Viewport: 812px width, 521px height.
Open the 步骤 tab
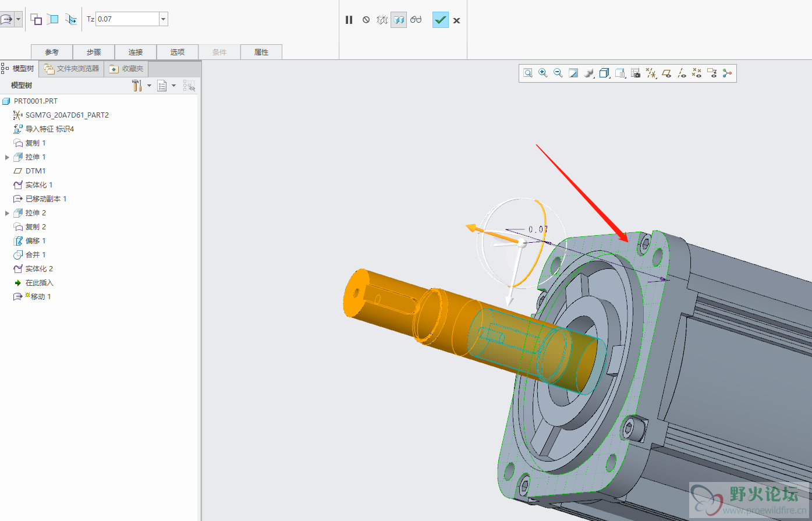(x=94, y=52)
